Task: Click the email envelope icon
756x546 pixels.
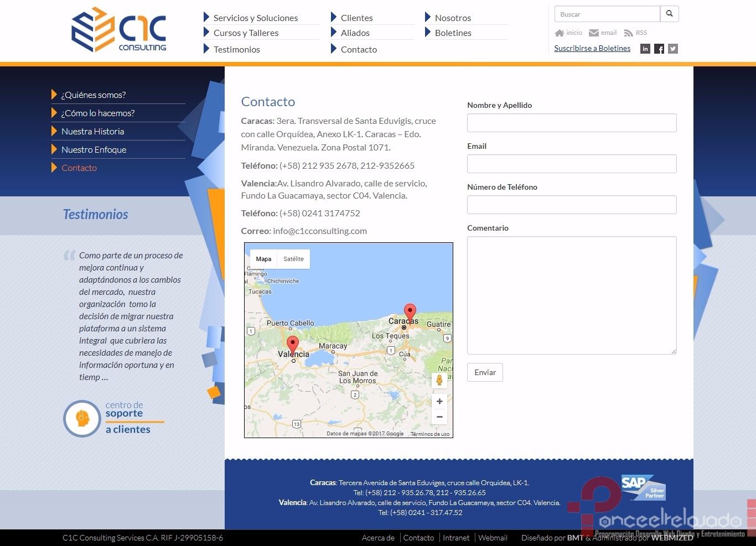Action: coord(594,33)
